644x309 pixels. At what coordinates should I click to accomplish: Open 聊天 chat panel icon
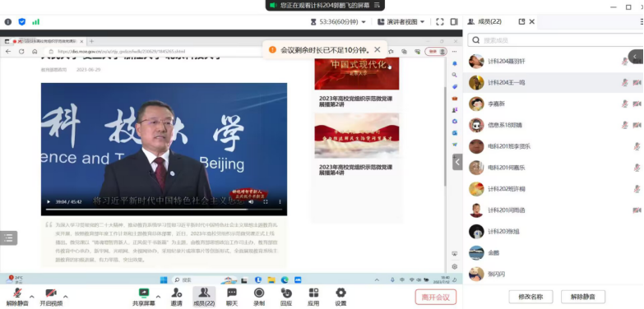pyautogui.click(x=232, y=297)
